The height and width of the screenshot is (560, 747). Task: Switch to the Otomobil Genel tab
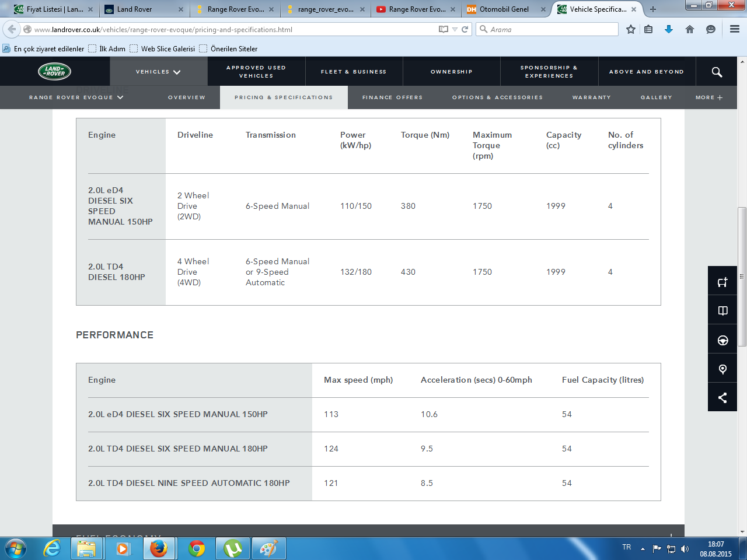(x=507, y=9)
